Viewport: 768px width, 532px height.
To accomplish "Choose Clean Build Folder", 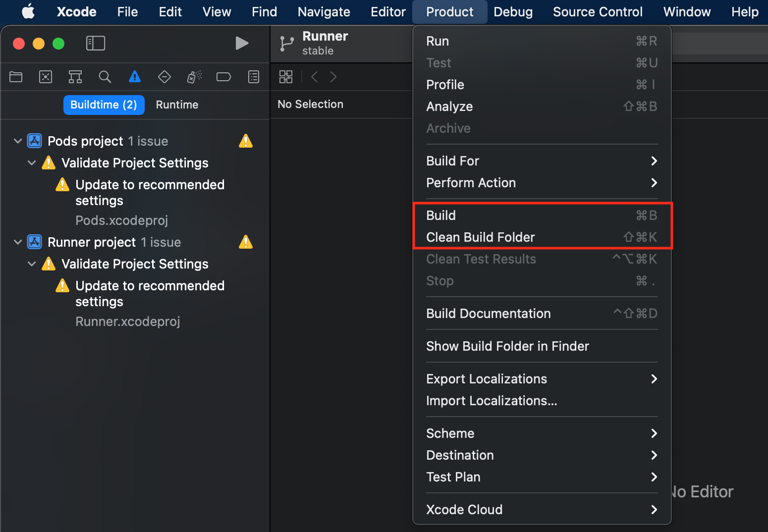I will [542, 237].
